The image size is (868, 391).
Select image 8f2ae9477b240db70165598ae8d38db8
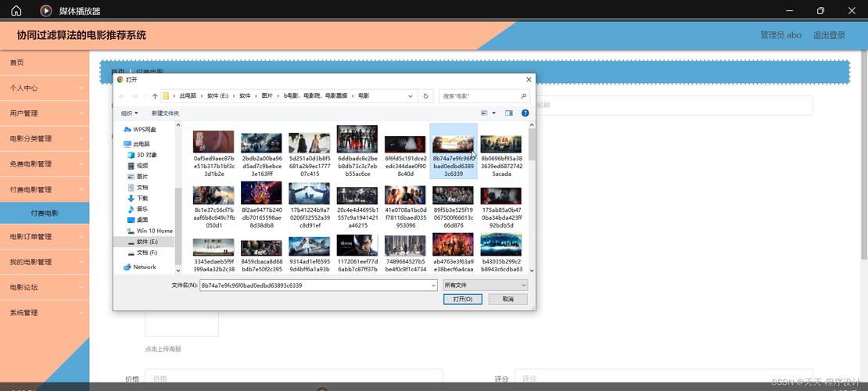[261, 206]
